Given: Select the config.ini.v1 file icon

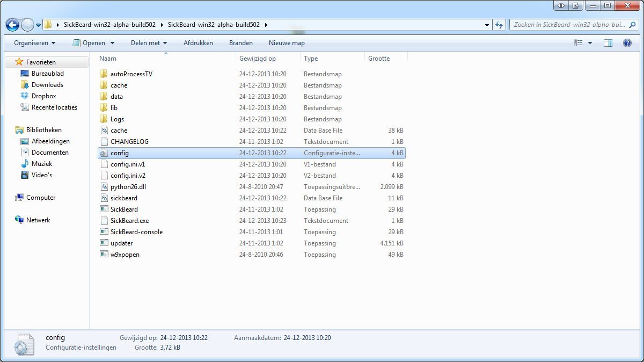Looking at the screenshot, I should [x=104, y=164].
